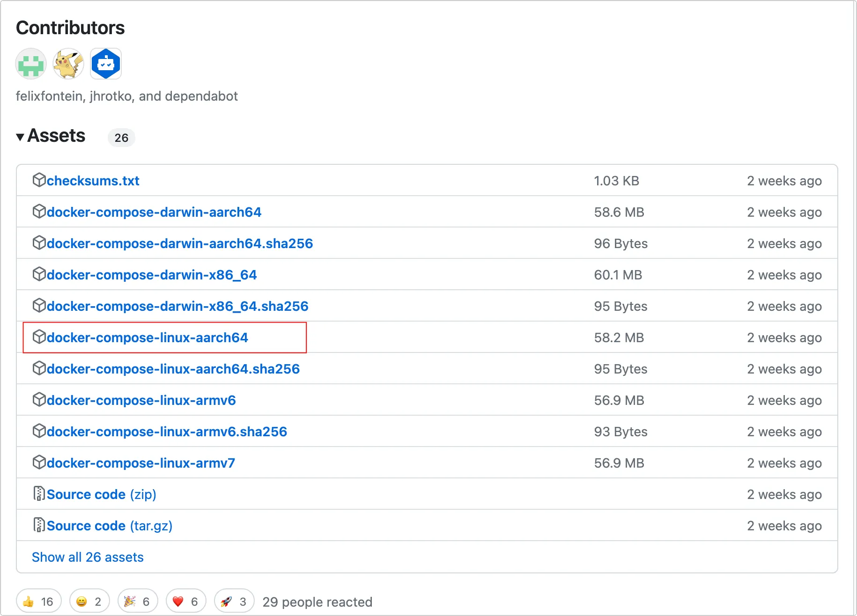Click the Contributors heading

coord(70,28)
